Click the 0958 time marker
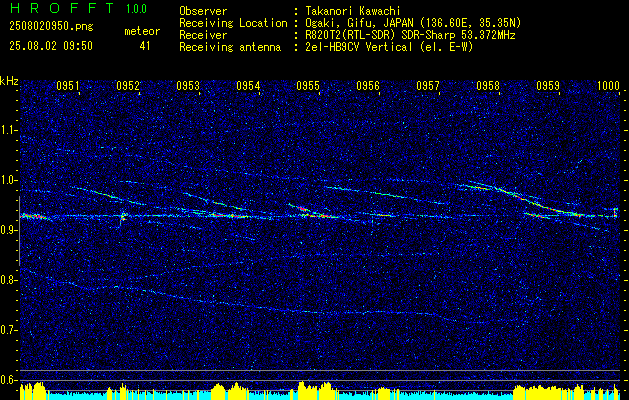This screenshot has height=400, width=629. click(x=488, y=85)
